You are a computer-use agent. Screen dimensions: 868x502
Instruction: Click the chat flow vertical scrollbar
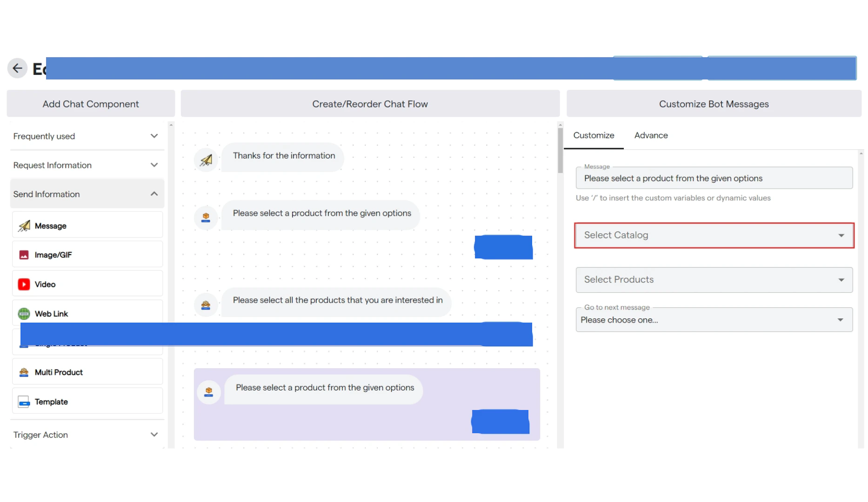560,151
